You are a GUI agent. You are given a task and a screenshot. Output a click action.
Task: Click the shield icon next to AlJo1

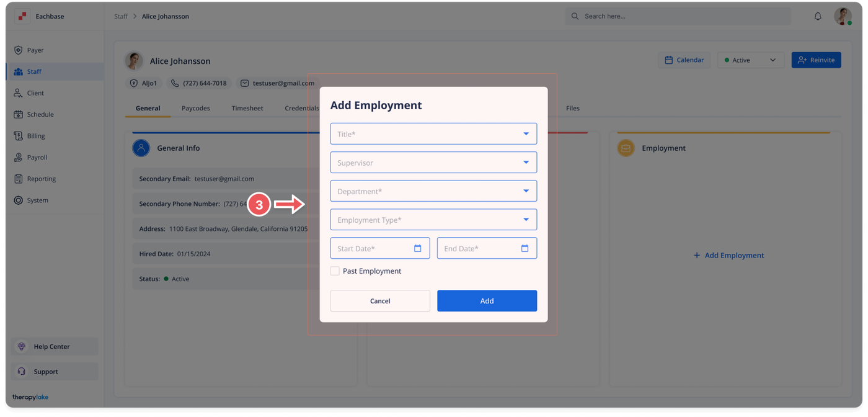[x=134, y=83]
